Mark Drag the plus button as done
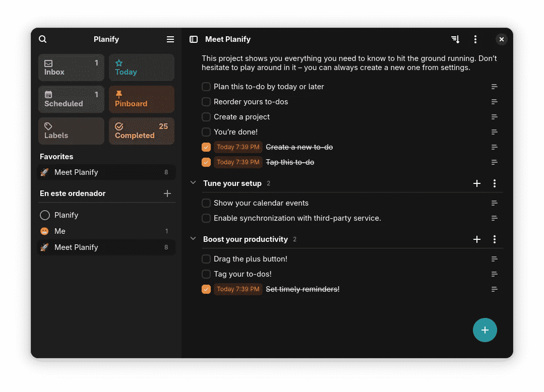Image resolution: width=544 pixels, height=392 pixels. (206, 259)
